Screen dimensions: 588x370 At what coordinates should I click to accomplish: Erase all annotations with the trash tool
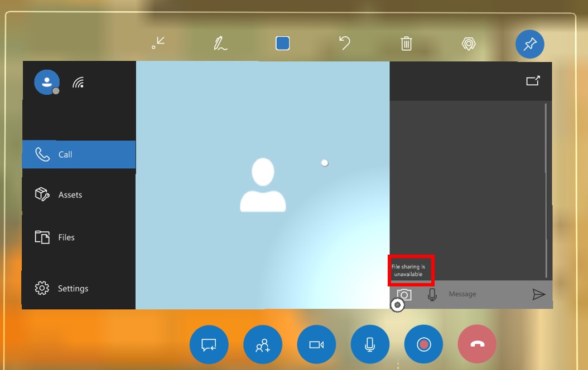click(406, 42)
